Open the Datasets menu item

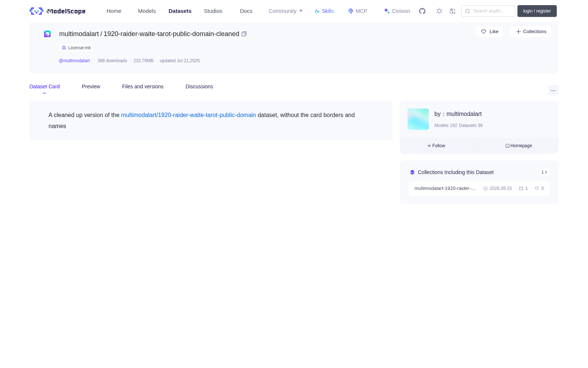(x=180, y=11)
